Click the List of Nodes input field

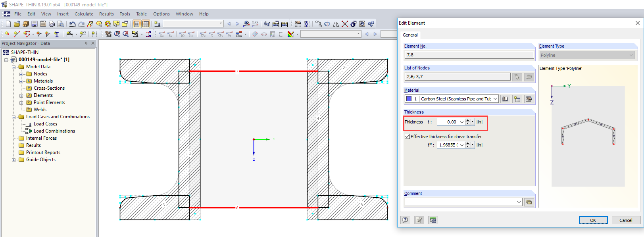coord(458,77)
